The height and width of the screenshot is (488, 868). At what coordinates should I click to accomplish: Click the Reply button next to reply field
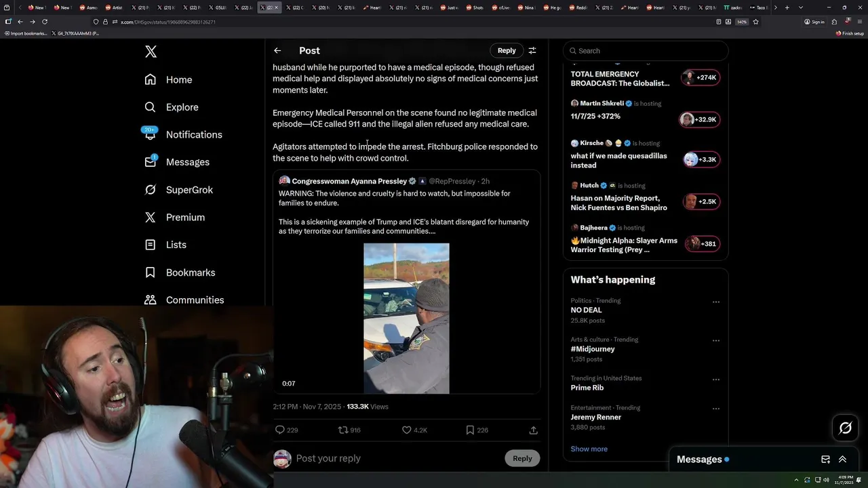coord(522,458)
